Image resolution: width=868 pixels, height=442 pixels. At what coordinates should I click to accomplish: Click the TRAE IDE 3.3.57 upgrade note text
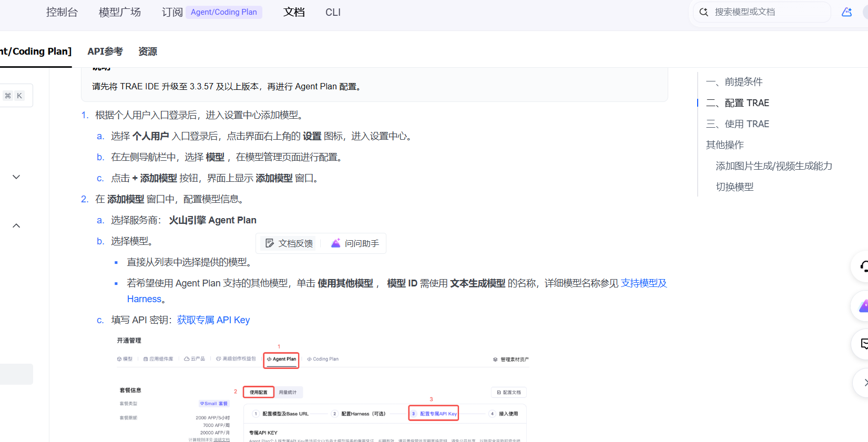pos(228,87)
